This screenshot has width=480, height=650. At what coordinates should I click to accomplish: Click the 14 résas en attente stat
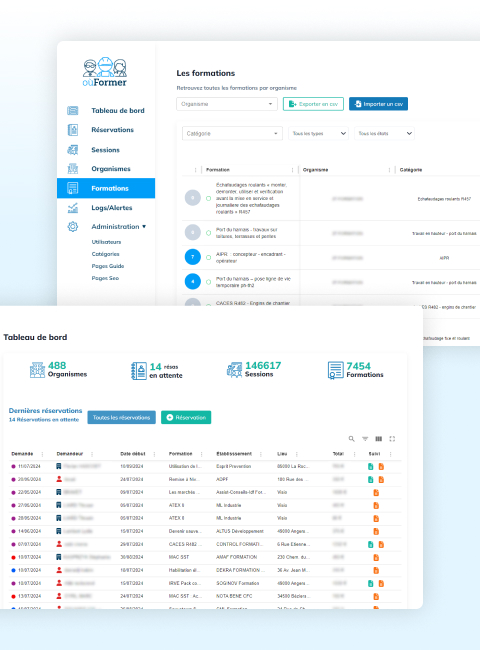[157, 371]
